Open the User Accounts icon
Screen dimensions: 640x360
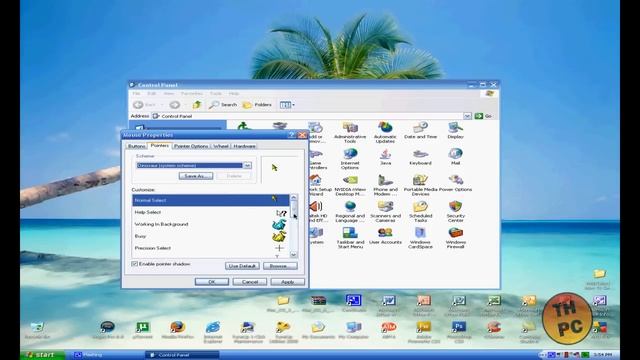(x=385, y=236)
